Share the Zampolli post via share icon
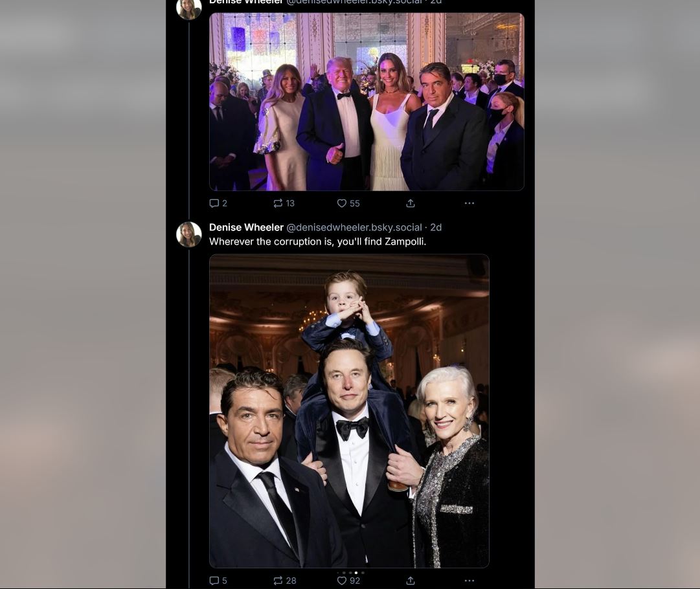 click(x=411, y=581)
